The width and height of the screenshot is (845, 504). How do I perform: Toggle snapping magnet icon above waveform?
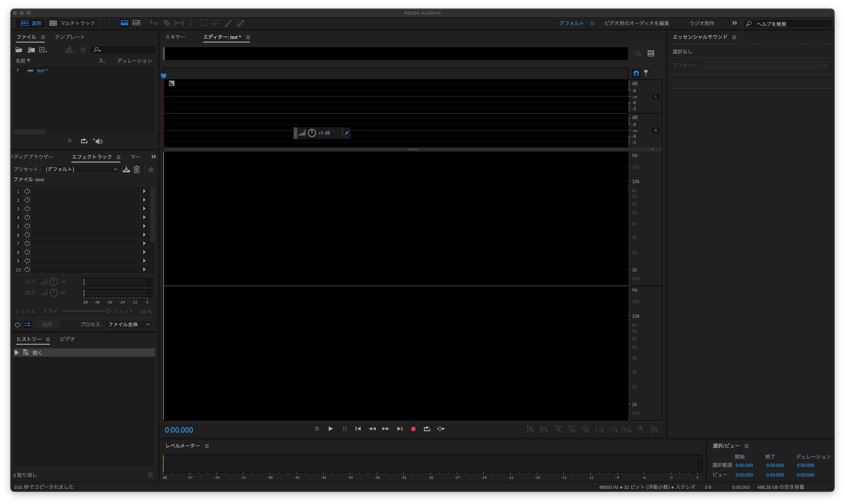coord(636,73)
